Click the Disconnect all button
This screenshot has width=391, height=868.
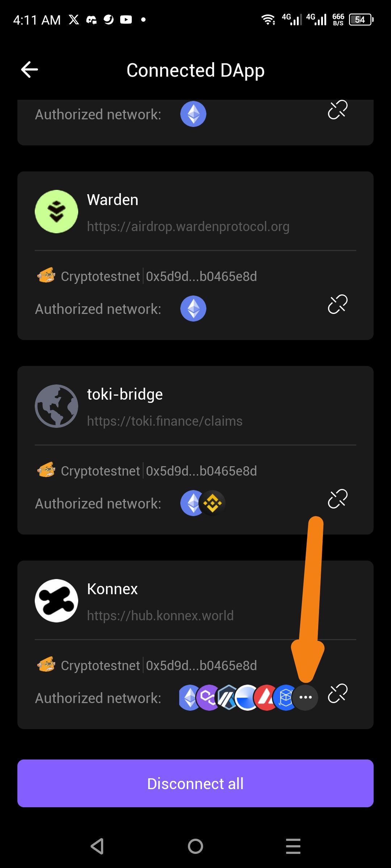click(195, 783)
